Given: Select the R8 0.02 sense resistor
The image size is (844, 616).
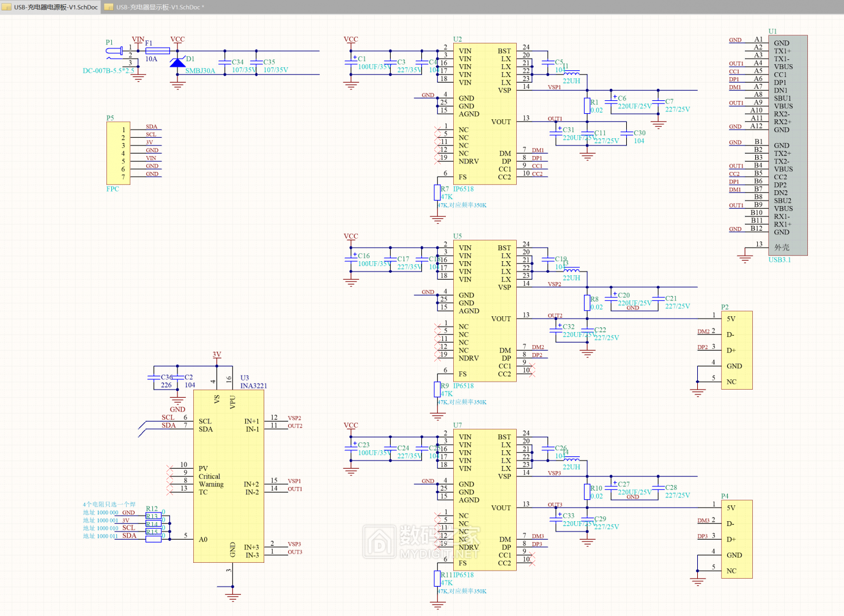Looking at the screenshot, I should click(x=587, y=303).
